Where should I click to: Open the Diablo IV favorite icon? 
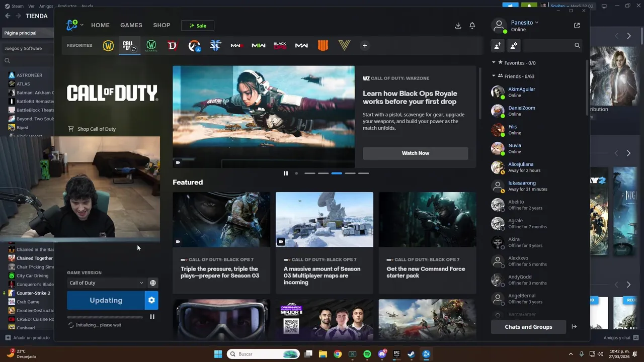point(173,46)
